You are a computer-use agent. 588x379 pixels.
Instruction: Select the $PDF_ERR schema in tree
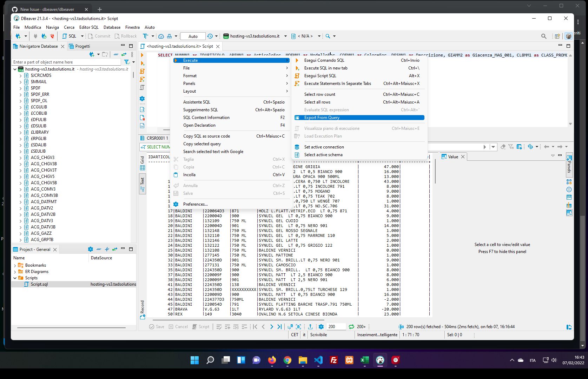(x=40, y=94)
